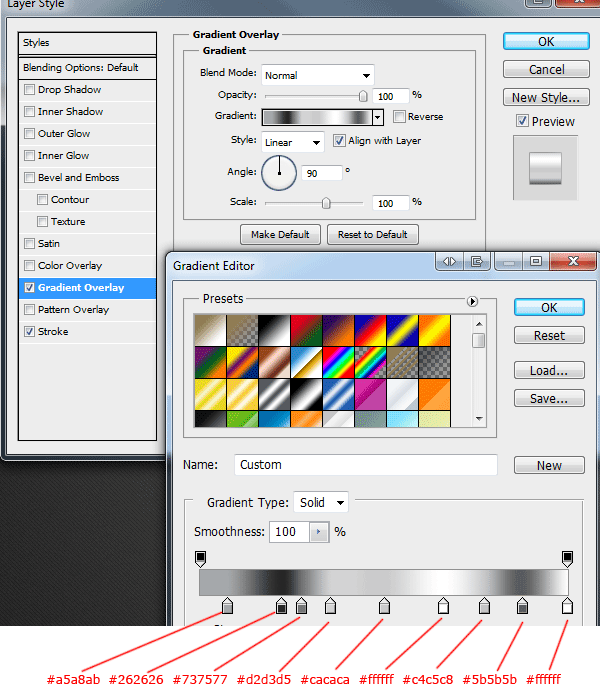
Task: Click the presets scrollbar down arrow
Action: [x=479, y=419]
